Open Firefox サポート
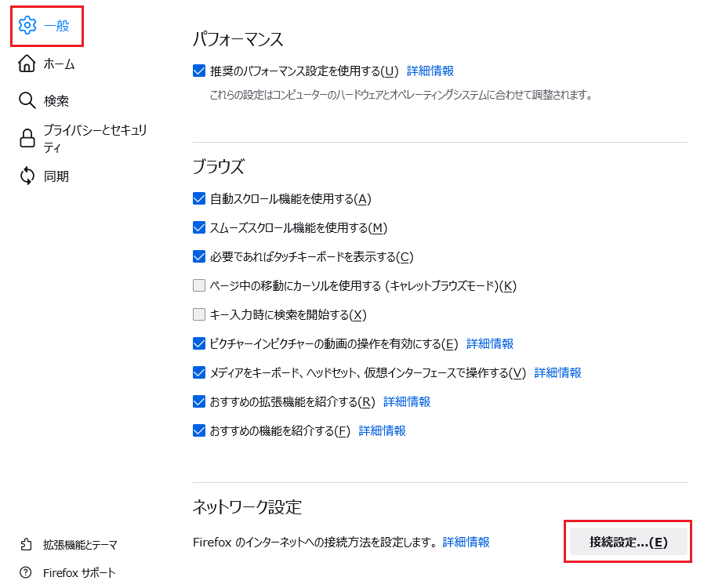Viewport: 704px width, 588px height. 67,573
